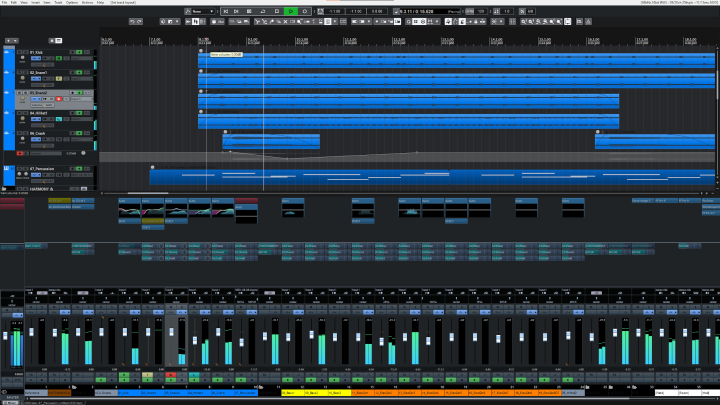
Task: Click the ruler marker at 10.1.00
Action: [302, 41]
